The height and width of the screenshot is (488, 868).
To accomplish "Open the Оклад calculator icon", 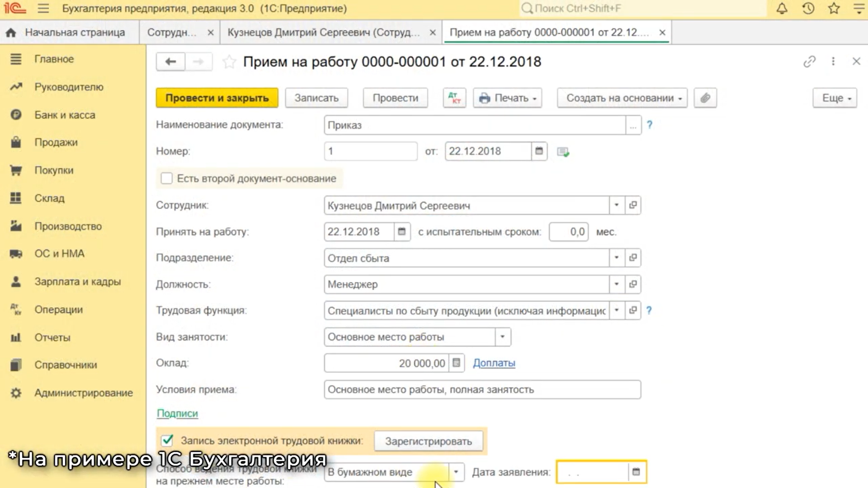I will tap(457, 363).
